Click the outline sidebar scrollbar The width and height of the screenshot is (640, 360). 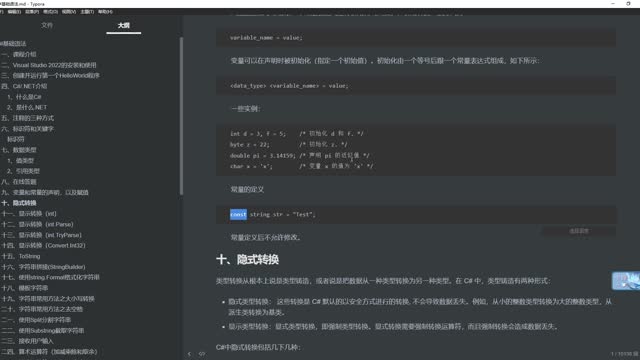pos(181,116)
